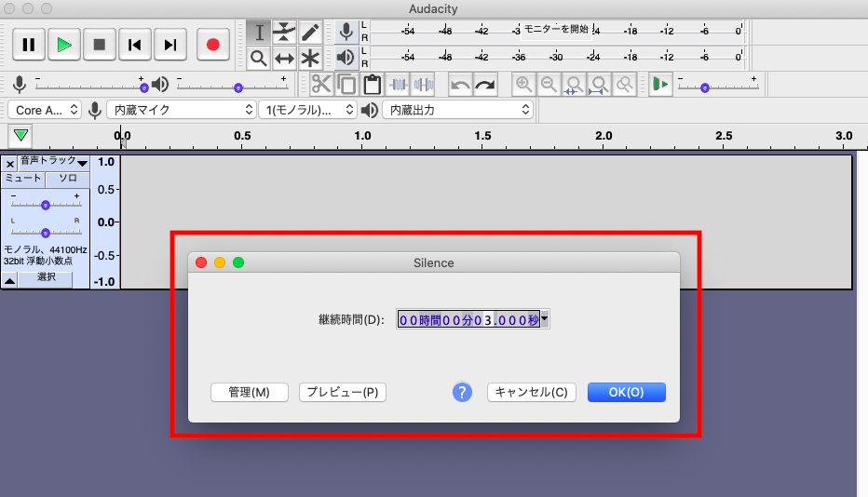Skip to start of project
This screenshot has height=497, width=868.
click(134, 45)
